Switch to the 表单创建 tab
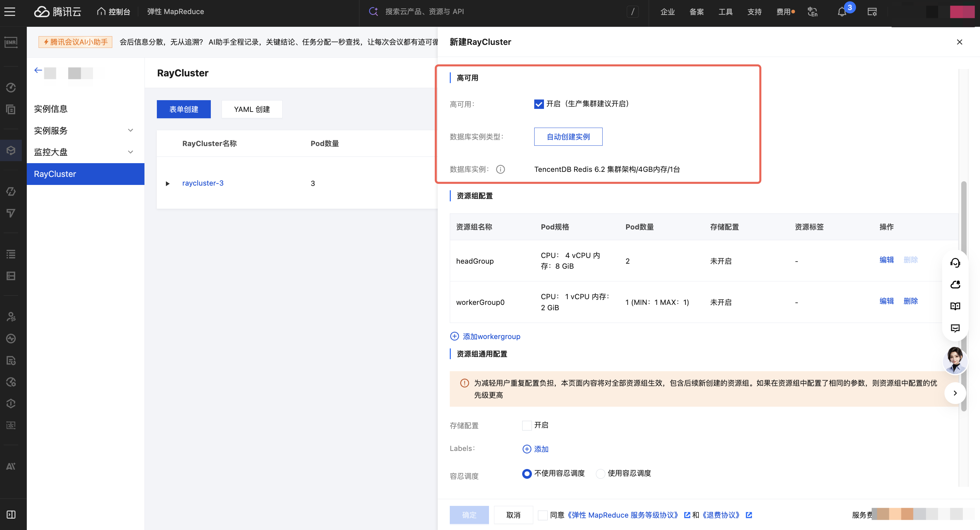 [184, 110]
